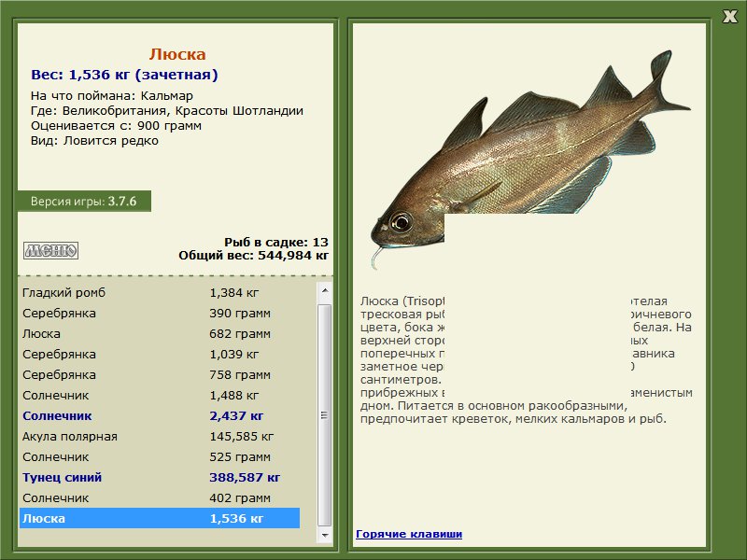Select Гладкий ромб 1,384 кг row
Screen dimensions: 747x560
160,293
